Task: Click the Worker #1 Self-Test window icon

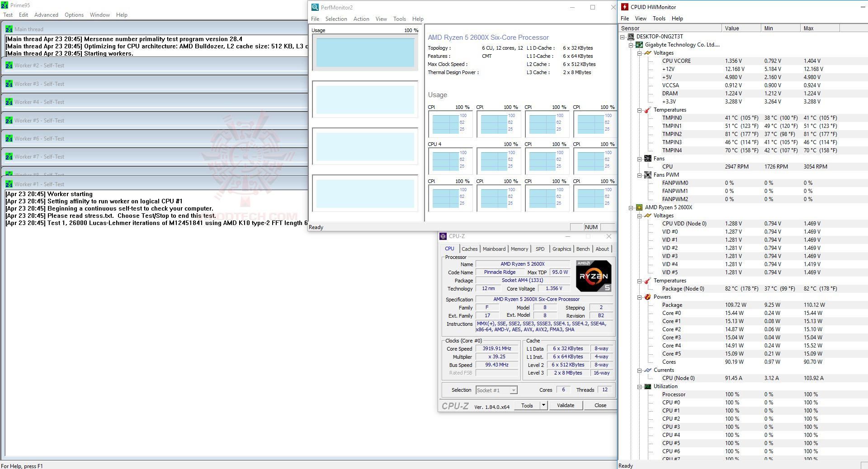Action: (9, 184)
